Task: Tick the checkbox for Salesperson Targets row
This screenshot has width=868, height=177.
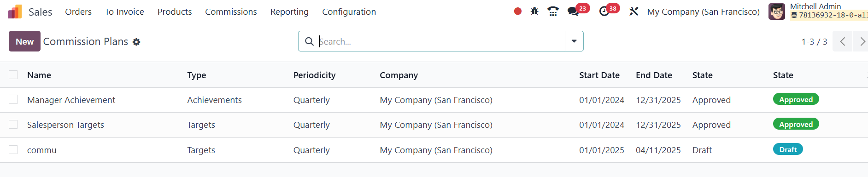Action: 13,125
